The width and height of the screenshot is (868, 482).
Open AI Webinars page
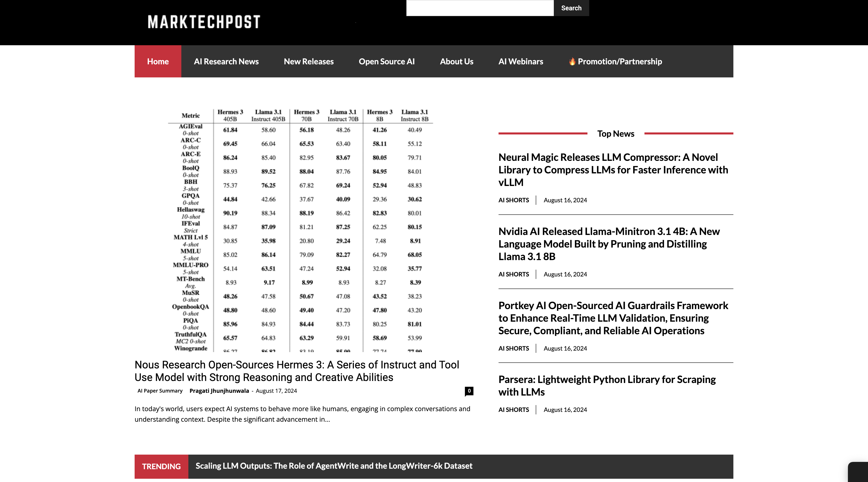521,61
